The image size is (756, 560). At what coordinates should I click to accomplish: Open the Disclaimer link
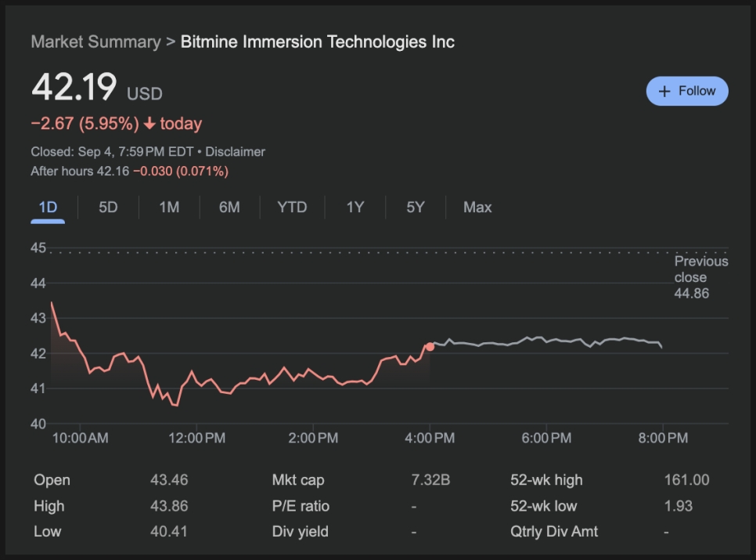click(236, 152)
